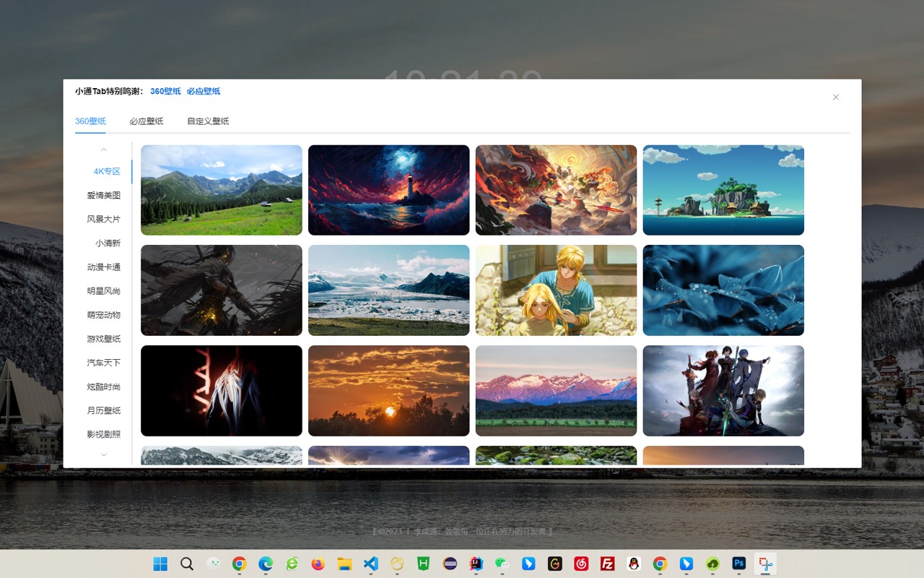
Task: Choose the lighthouse with red clouds wallpaper
Action: pyautogui.click(x=389, y=190)
